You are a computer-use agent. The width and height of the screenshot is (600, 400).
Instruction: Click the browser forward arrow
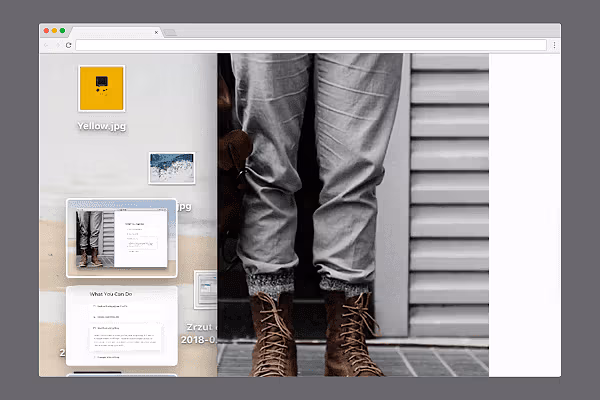(57, 45)
